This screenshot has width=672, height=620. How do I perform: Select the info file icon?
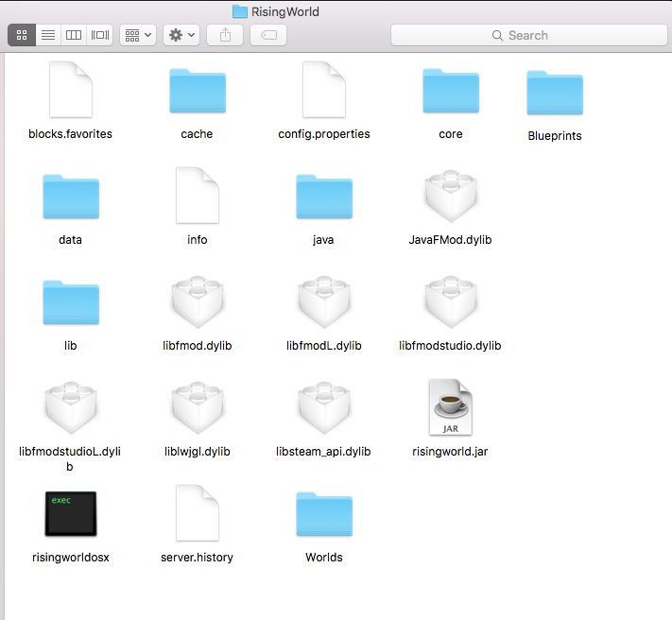pos(198,196)
